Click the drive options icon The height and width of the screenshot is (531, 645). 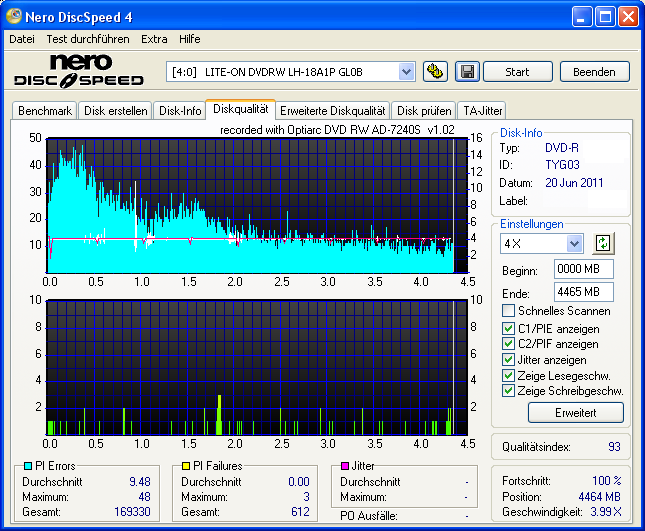point(435,71)
